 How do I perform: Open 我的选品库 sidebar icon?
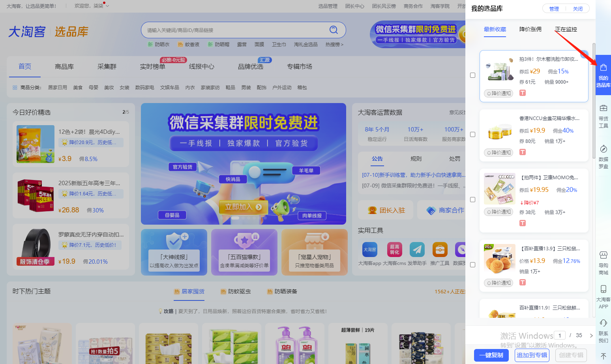tap(603, 75)
